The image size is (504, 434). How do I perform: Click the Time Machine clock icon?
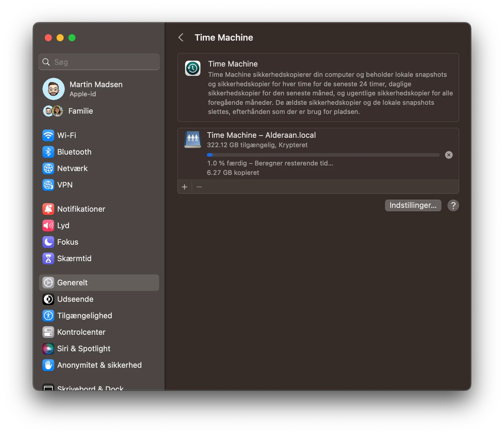(x=193, y=68)
